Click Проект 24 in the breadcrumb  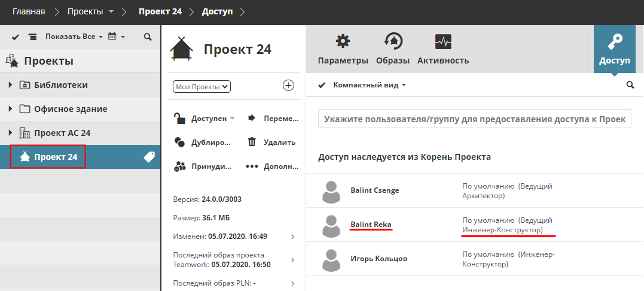(x=160, y=11)
